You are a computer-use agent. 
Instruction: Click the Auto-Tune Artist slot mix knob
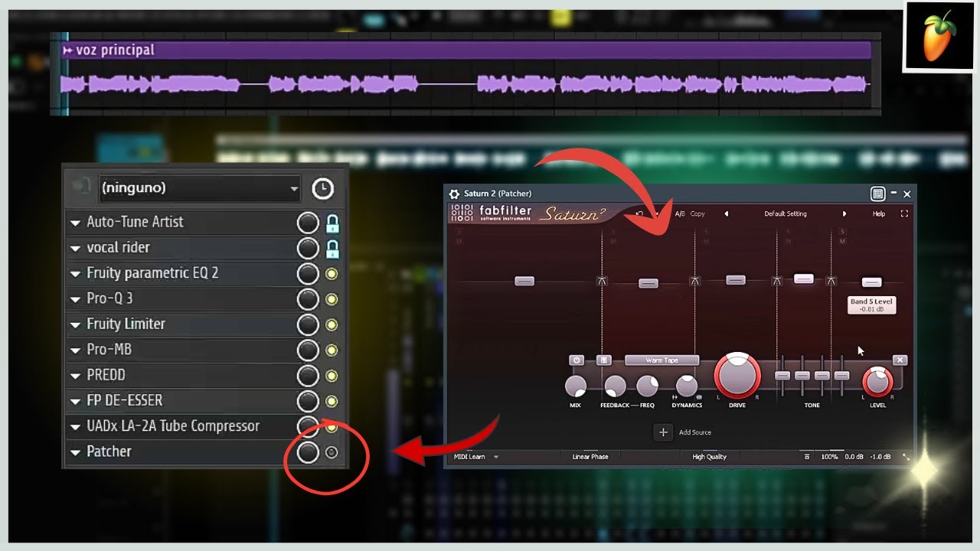(308, 223)
